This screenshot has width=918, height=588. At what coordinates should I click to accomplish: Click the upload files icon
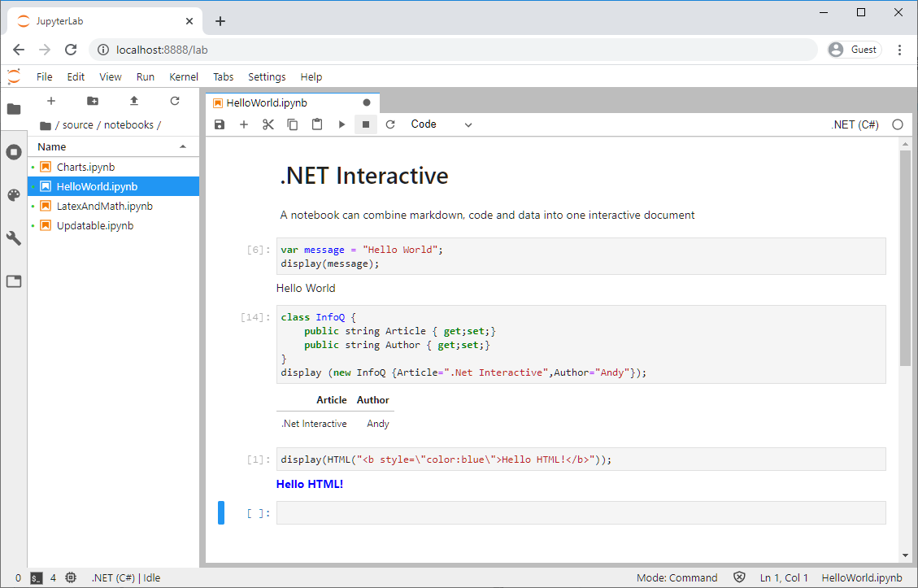(134, 101)
